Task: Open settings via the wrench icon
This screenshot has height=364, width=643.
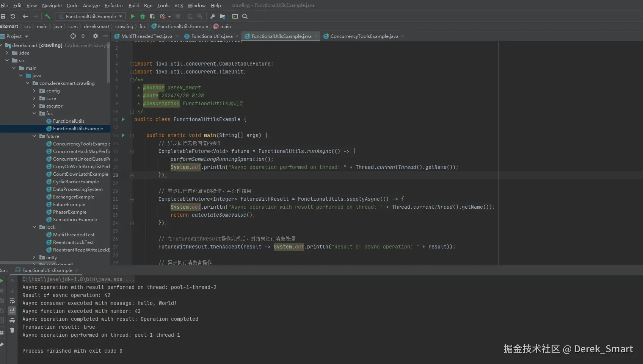Action: 213,16
